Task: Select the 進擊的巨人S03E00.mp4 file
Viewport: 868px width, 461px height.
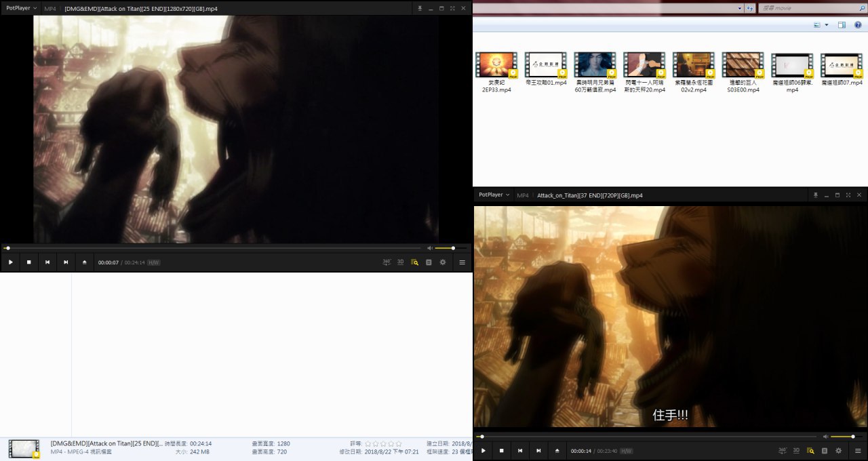Action: pos(743,73)
